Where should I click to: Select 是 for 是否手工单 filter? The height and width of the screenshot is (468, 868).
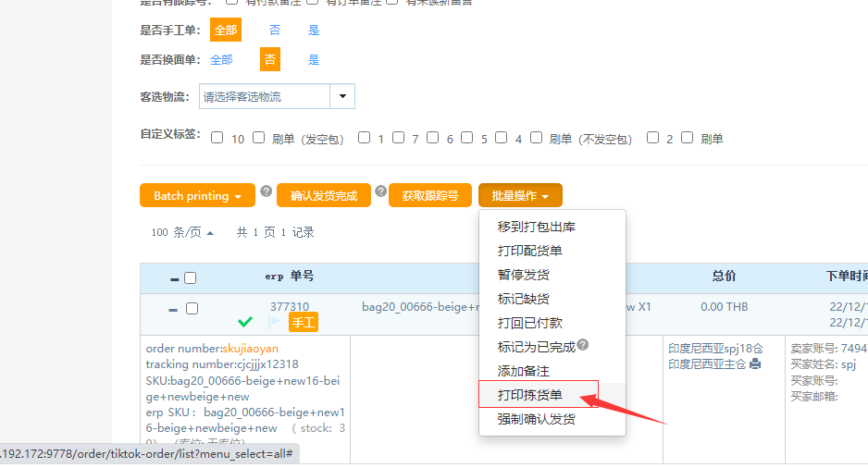(x=314, y=30)
